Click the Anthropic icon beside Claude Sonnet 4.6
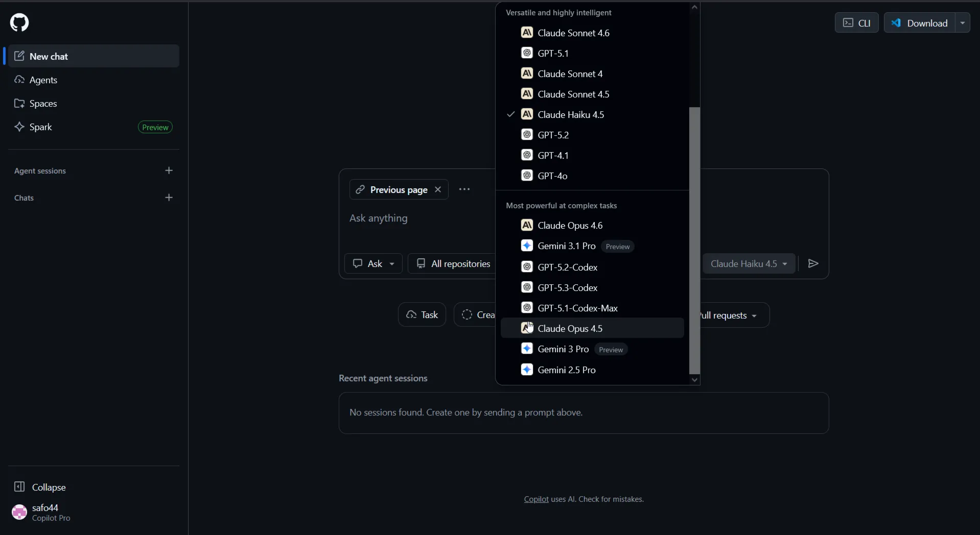 pos(527,33)
